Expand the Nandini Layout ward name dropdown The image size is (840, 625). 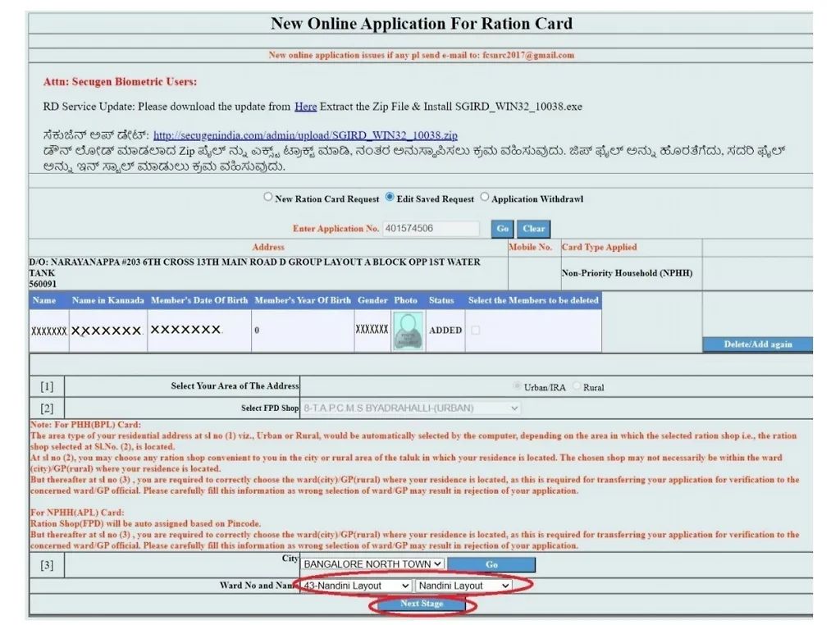coord(463,586)
